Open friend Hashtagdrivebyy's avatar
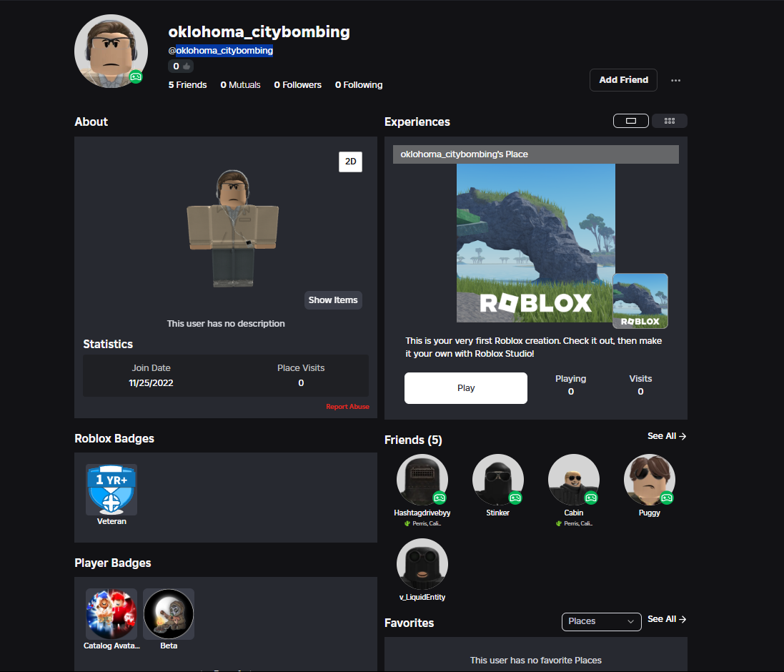This screenshot has width=784, height=672. click(422, 480)
